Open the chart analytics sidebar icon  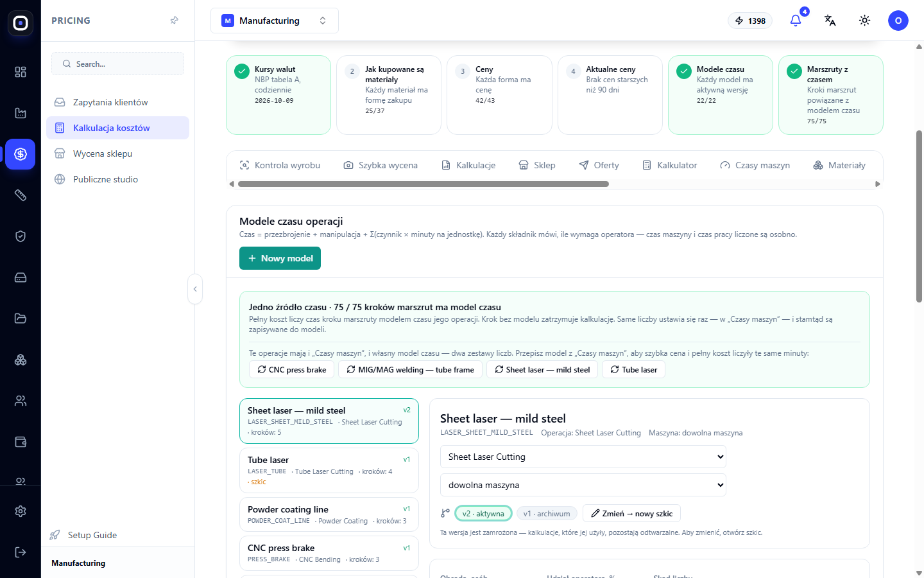click(x=21, y=113)
